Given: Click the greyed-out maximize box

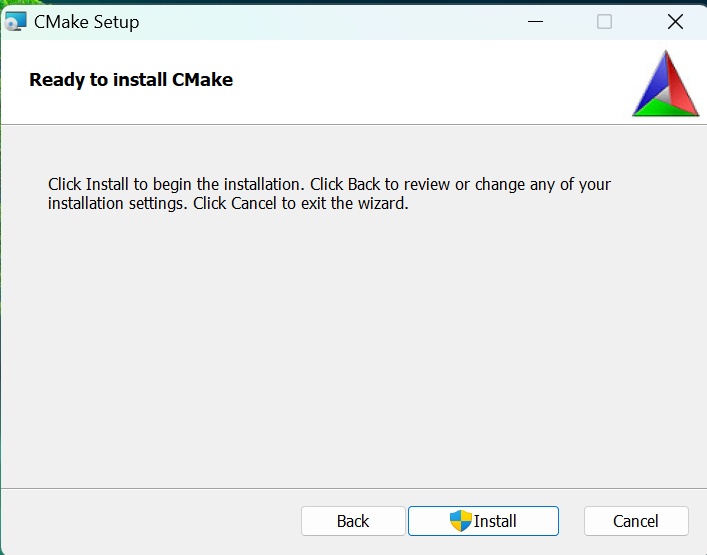Looking at the screenshot, I should click(604, 22).
